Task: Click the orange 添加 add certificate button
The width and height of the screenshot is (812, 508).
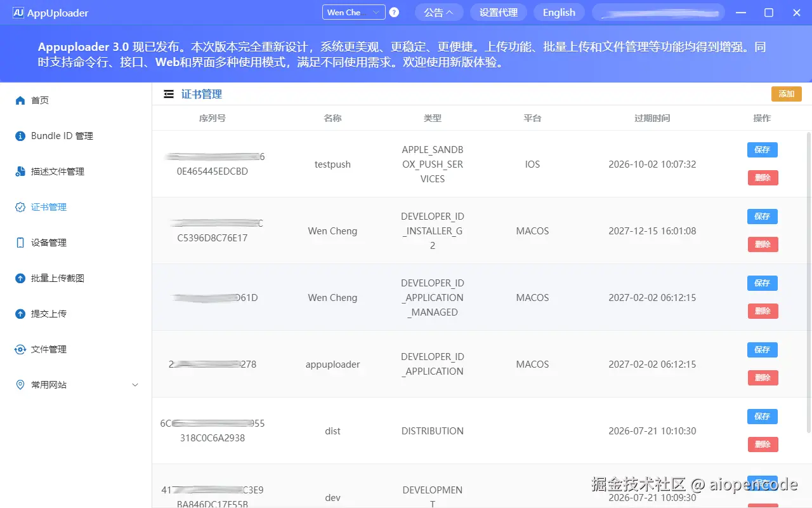Action: tap(786, 93)
